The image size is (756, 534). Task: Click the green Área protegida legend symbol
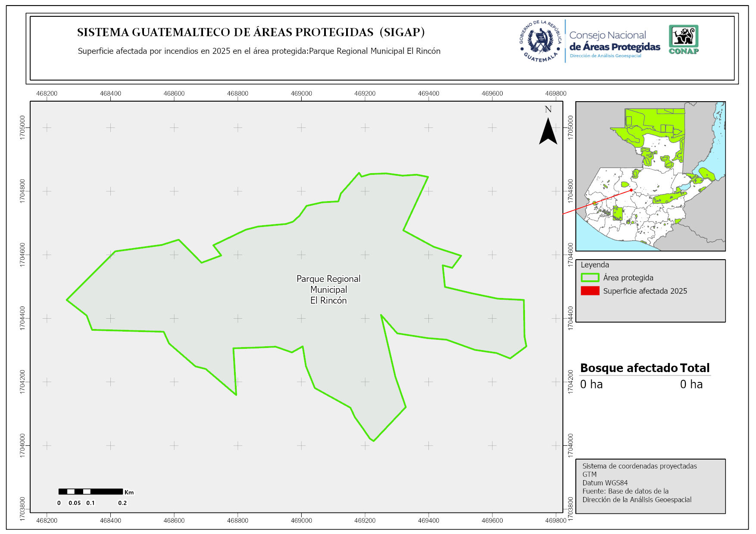tap(590, 278)
